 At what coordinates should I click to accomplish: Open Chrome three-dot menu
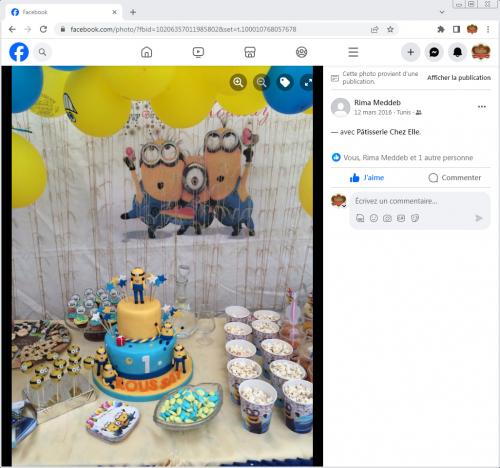(488, 29)
